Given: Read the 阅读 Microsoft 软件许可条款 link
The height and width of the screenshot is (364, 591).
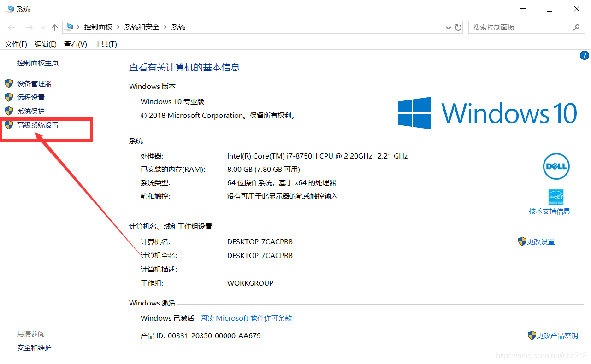Looking at the screenshot, I should pos(246,318).
